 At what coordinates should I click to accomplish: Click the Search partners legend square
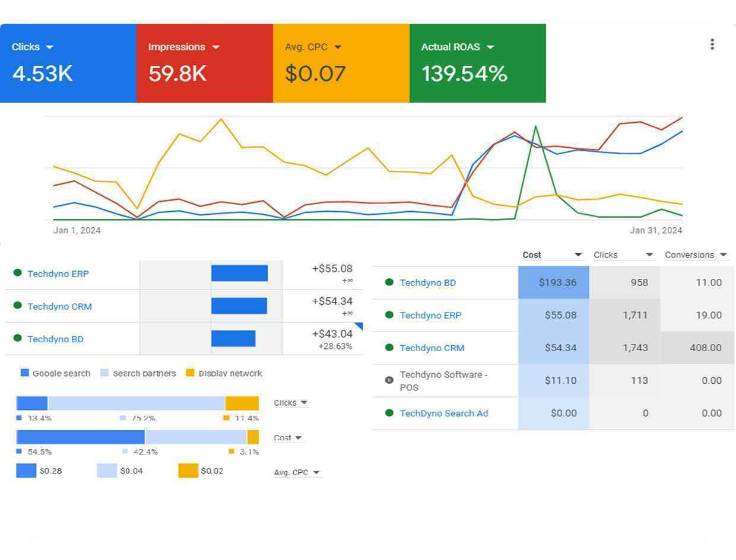(x=104, y=373)
